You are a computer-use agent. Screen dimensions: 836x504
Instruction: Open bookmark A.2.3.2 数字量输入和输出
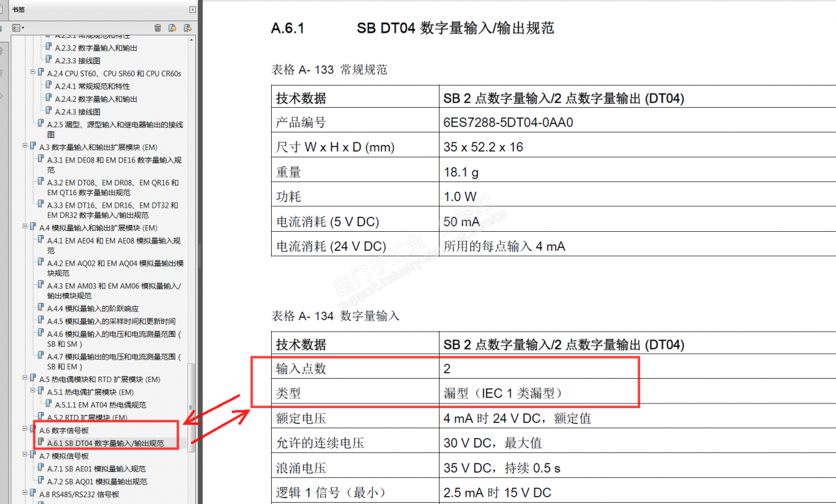pos(96,48)
